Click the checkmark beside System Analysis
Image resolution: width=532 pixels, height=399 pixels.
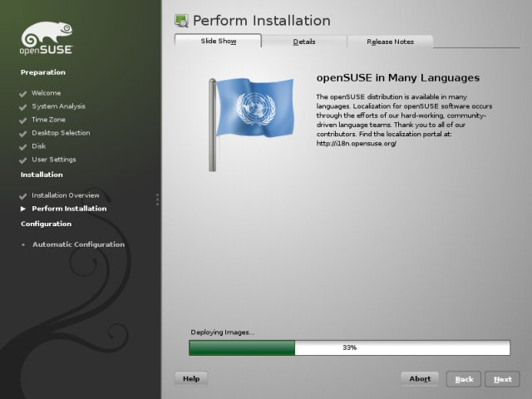(22, 107)
